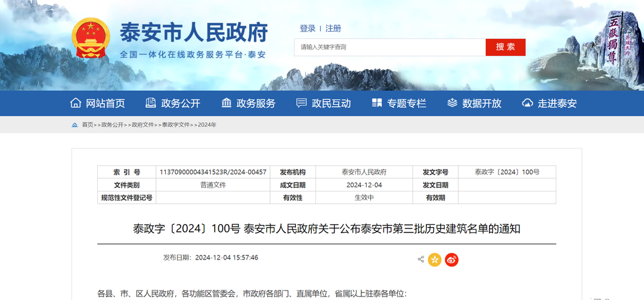Click the breadcrumb home icon
Viewport: 644px width, 300px height.
(x=75, y=125)
